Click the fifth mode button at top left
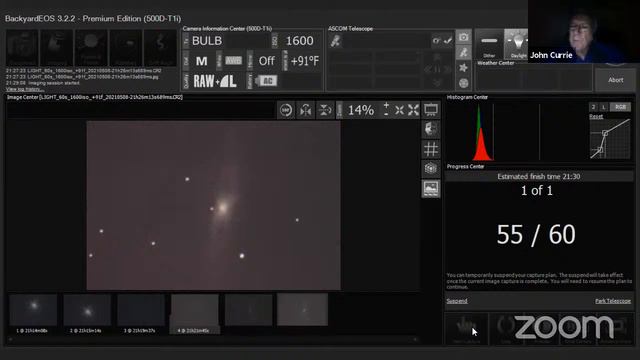Image resolution: width=640 pixels, height=360 pixels. (160, 48)
